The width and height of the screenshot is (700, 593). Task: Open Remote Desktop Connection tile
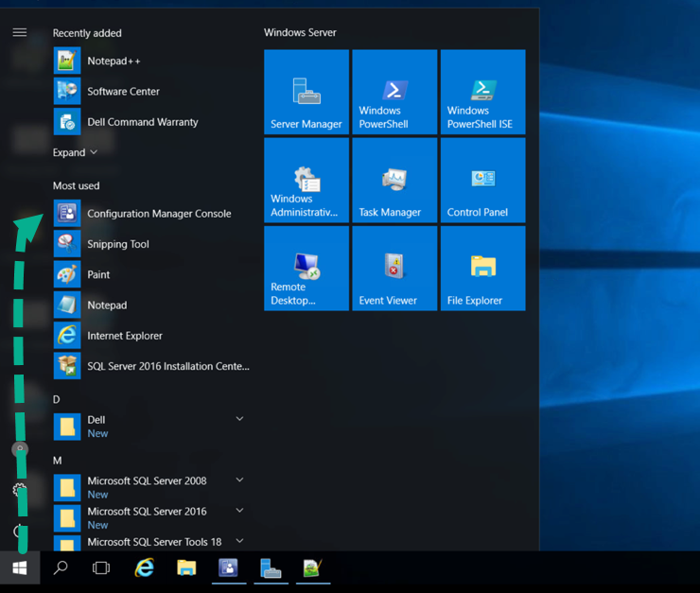(x=306, y=269)
